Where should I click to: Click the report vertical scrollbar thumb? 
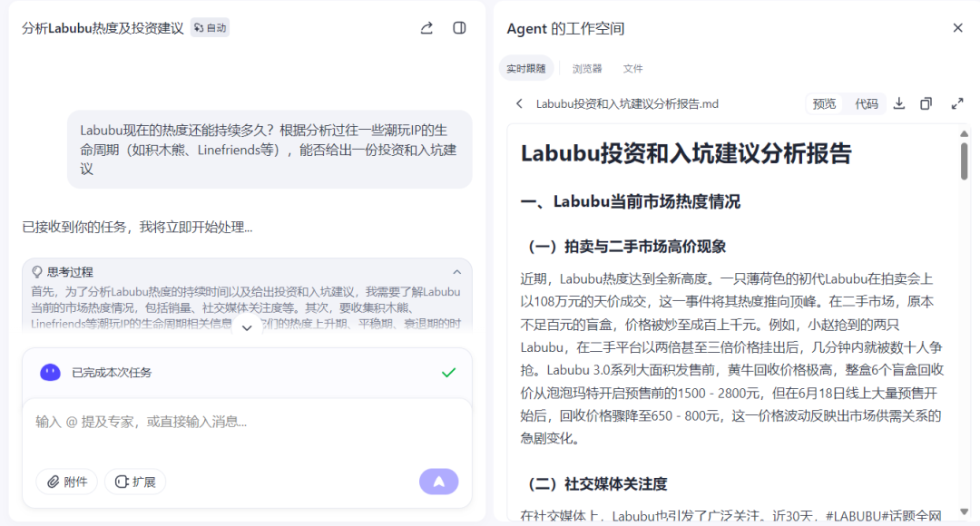[x=965, y=161]
